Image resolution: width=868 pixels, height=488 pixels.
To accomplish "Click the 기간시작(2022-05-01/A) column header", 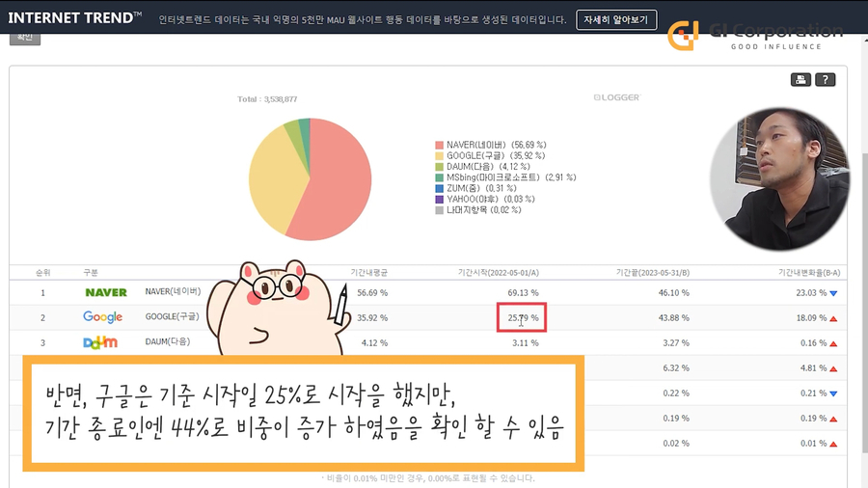I will [x=499, y=272].
